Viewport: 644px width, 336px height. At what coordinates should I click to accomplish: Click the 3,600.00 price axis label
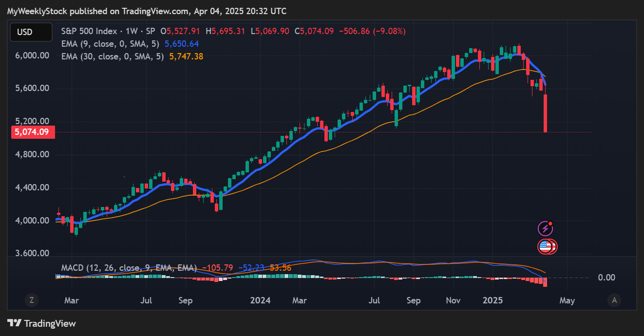point(32,254)
